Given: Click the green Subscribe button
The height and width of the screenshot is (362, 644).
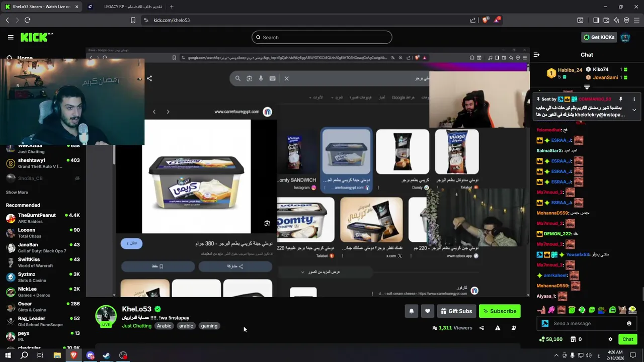Looking at the screenshot, I should tap(500, 311).
